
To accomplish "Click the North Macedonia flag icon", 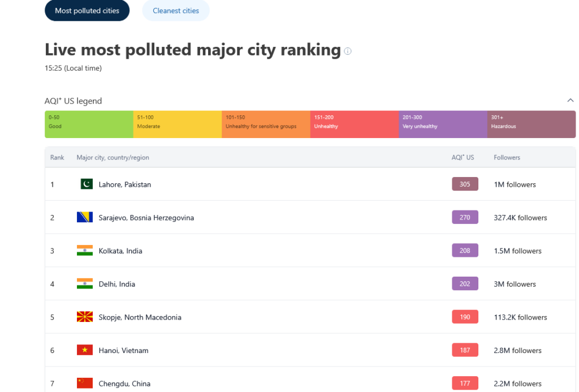I will tap(85, 317).
